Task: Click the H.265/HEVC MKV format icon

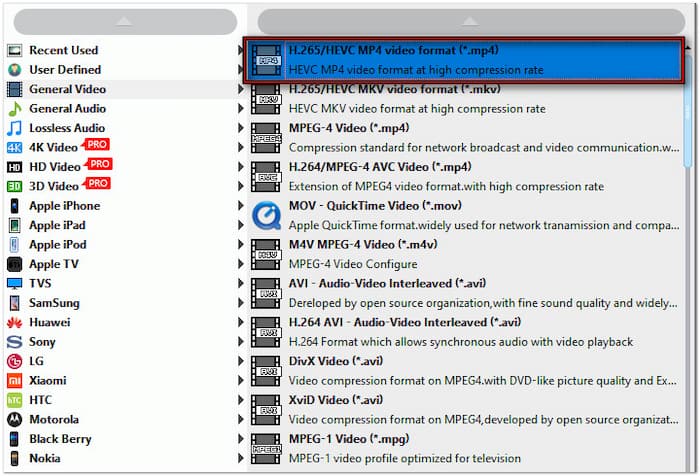Action: (266, 98)
